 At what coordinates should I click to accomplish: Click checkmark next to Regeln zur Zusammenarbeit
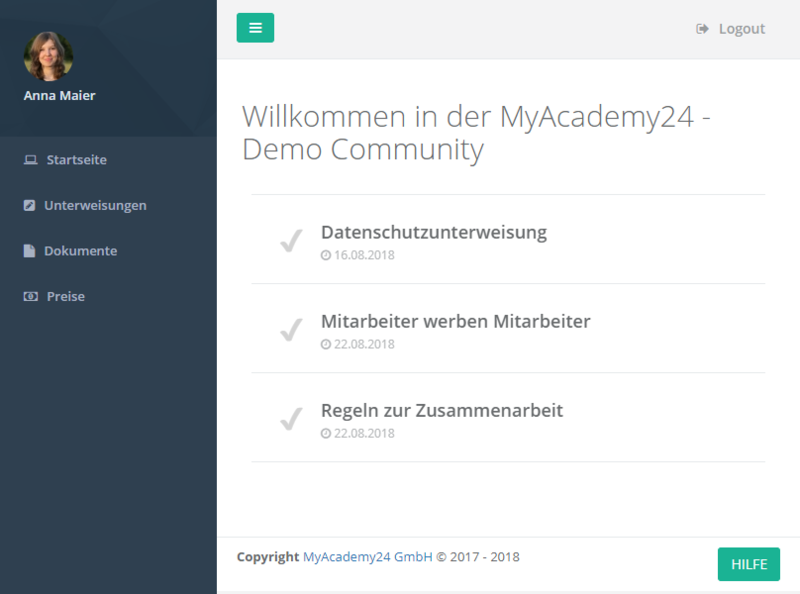click(291, 419)
